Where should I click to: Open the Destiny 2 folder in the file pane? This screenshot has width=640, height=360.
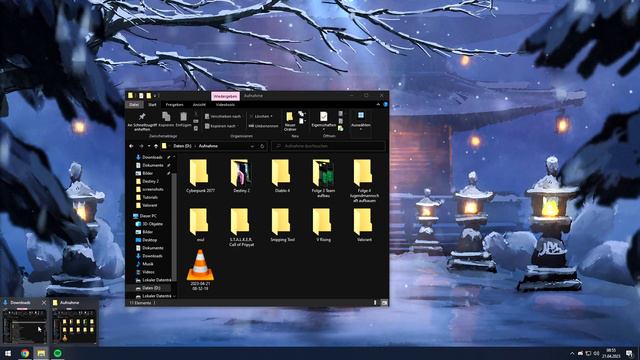[241, 176]
